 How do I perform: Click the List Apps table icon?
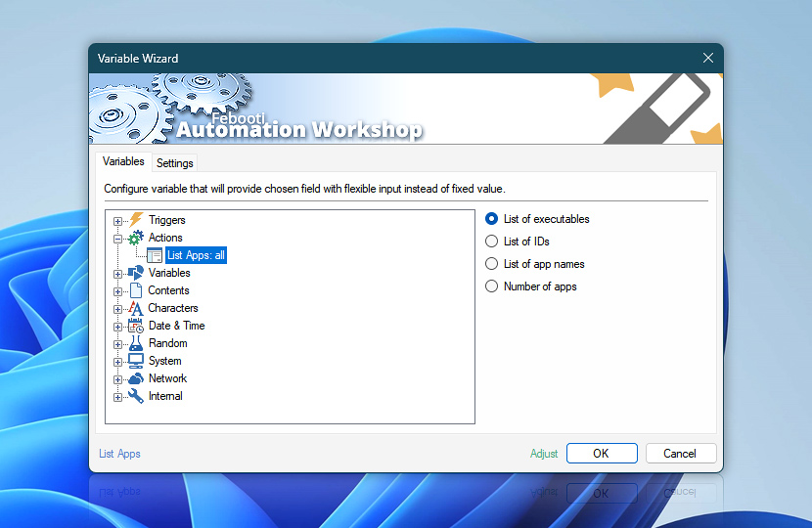point(155,255)
